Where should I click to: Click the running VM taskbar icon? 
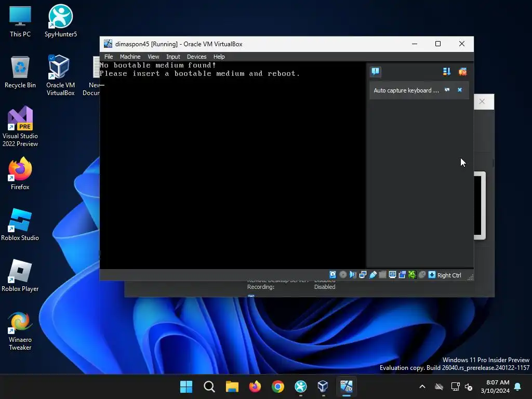coord(347,387)
